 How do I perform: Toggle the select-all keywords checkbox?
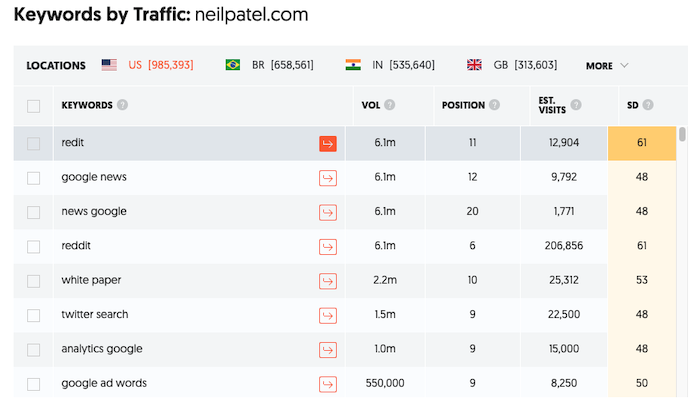point(33,106)
